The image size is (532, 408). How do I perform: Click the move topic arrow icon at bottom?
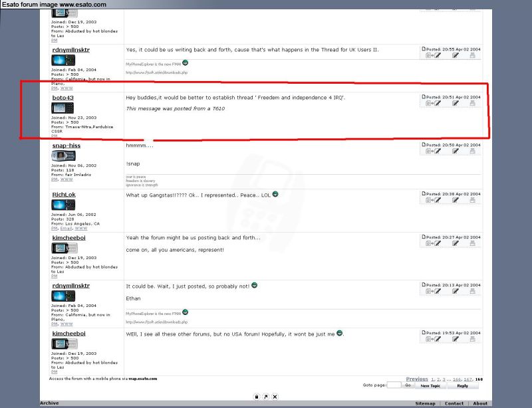point(266,397)
